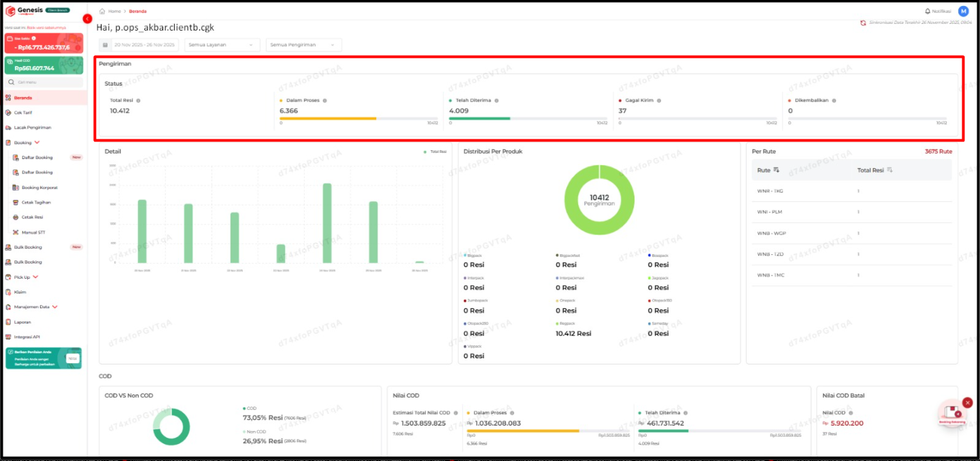Click the Cari menu search field
The width and height of the screenshot is (980, 461).
(45, 82)
